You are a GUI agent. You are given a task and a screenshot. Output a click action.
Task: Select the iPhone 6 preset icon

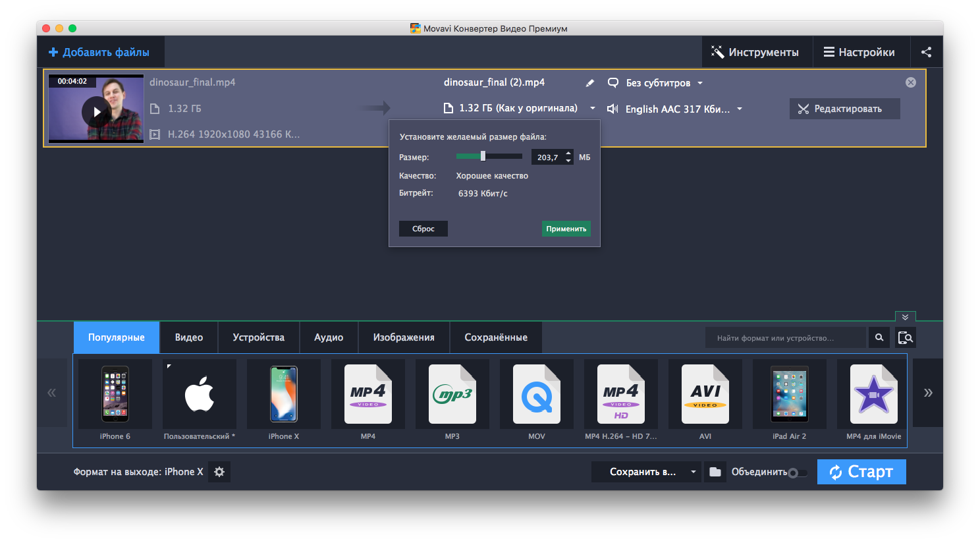pyautogui.click(x=115, y=394)
